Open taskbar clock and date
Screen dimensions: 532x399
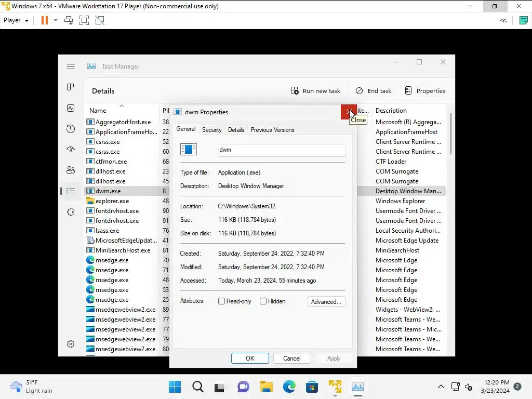pos(495,387)
